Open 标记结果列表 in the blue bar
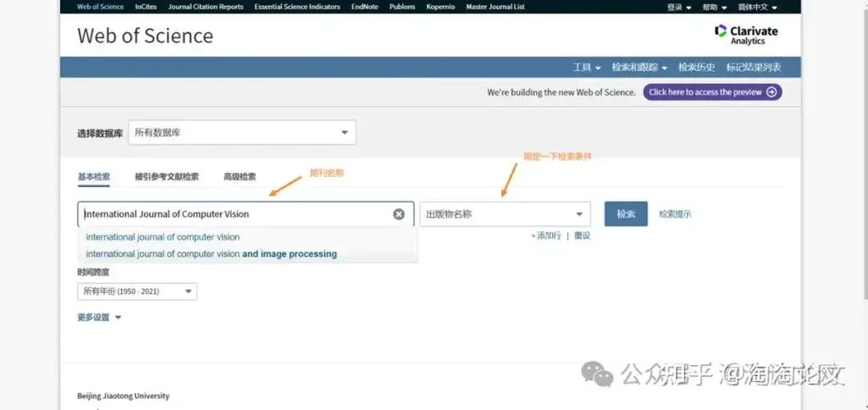This screenshot has width=868, height=410. pyautogui.click(x=754, y=68)
